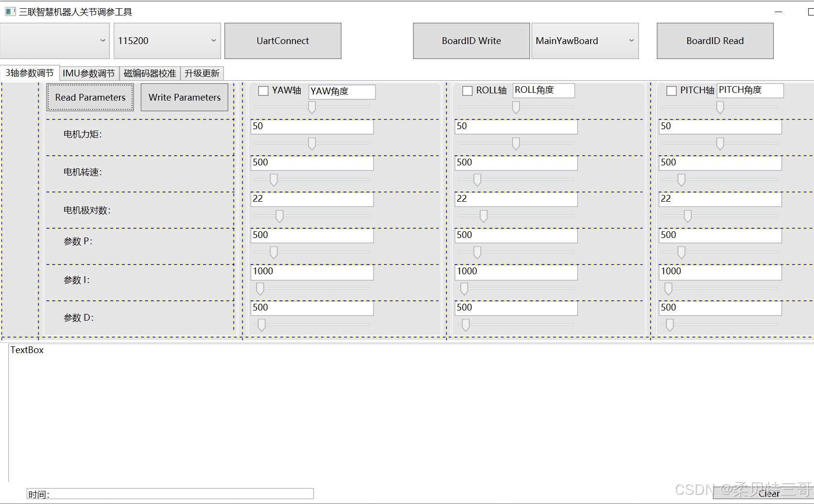814x504 pixels.
Task: Click the YAW parameter I slider thumb
Action: click(260, 289)
